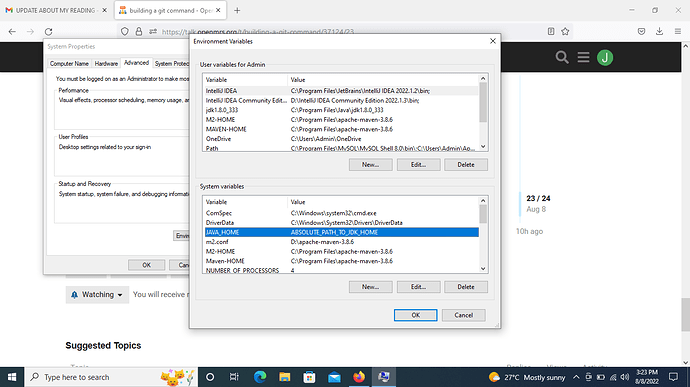Go back with the browser back arrow
This screenshot has height=387, width=690.
coord(12,32)
